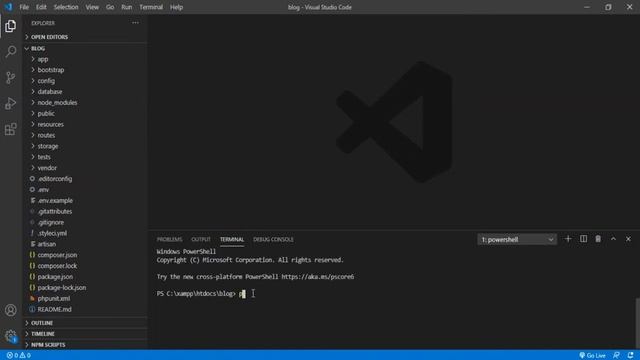Open the File menu
The height and width of the screenshot is (360, 640).
tap(24, 7)
